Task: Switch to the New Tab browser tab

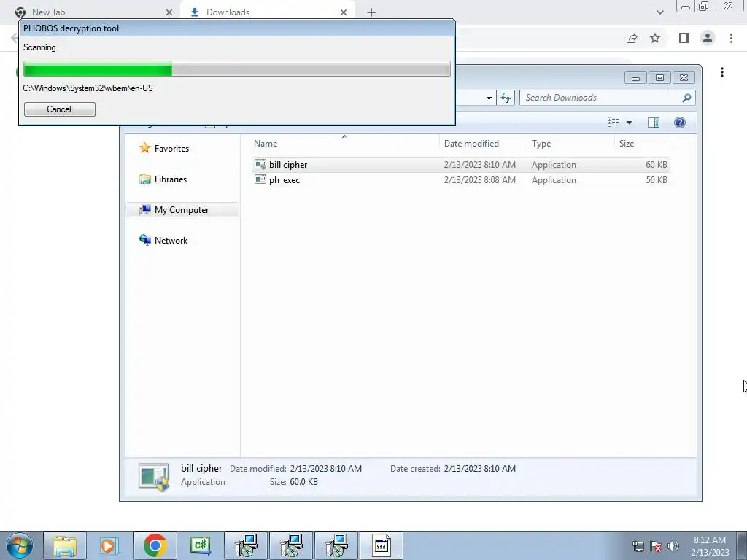Action: coord(48,12)
